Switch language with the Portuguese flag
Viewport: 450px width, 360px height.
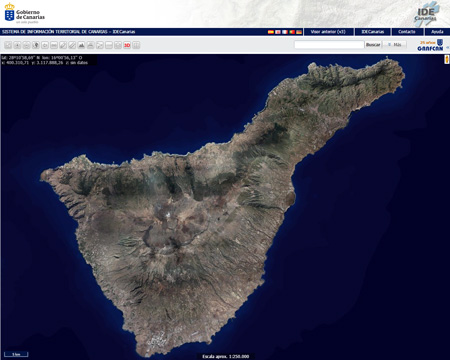tap(292, 32)
